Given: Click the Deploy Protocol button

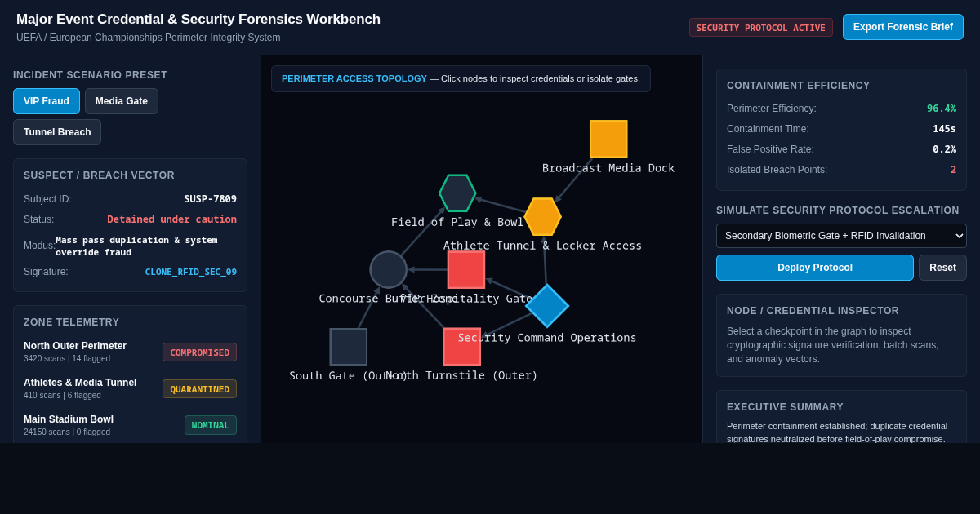Looking at the screenshot, I should coord(815,268).
